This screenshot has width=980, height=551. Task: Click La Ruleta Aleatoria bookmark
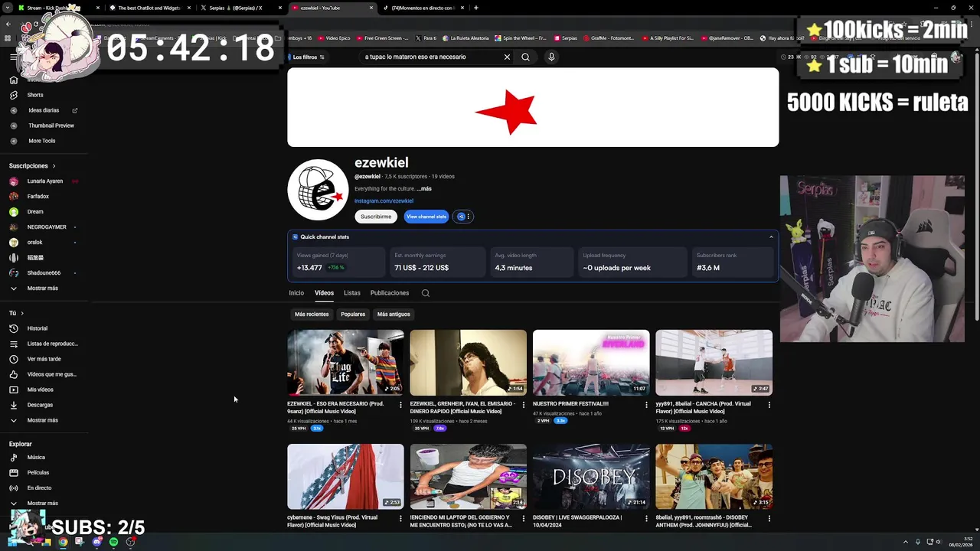click(x=466, y=37)
